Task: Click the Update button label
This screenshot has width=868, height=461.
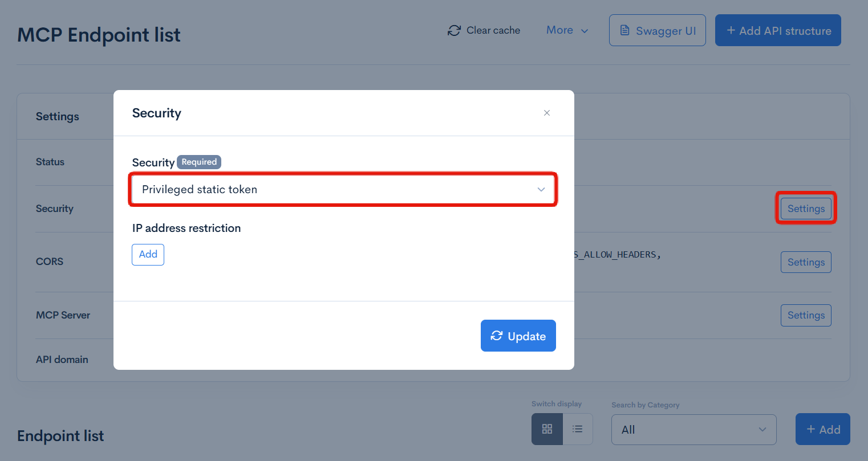Action: (x=526, y=336)
